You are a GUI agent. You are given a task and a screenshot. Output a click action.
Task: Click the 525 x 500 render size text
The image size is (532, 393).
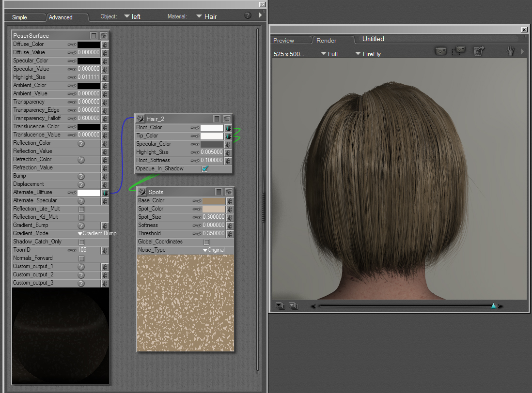(x=289, y=54)
